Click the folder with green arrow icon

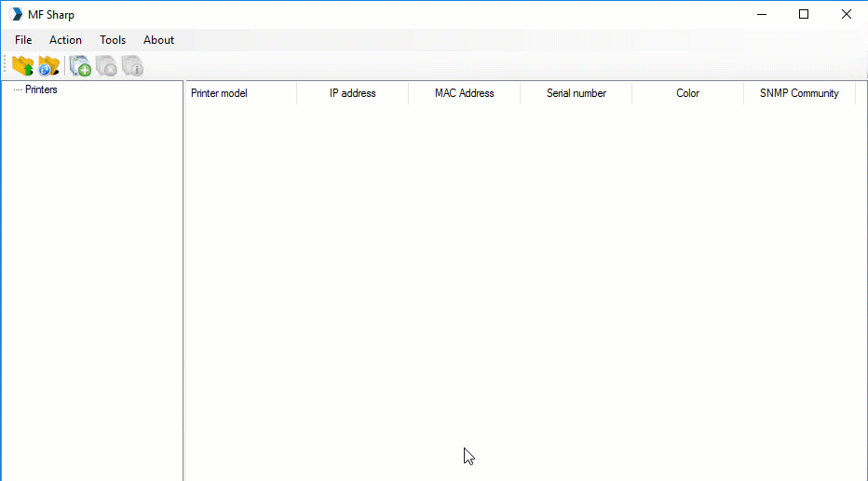[22, 66]
